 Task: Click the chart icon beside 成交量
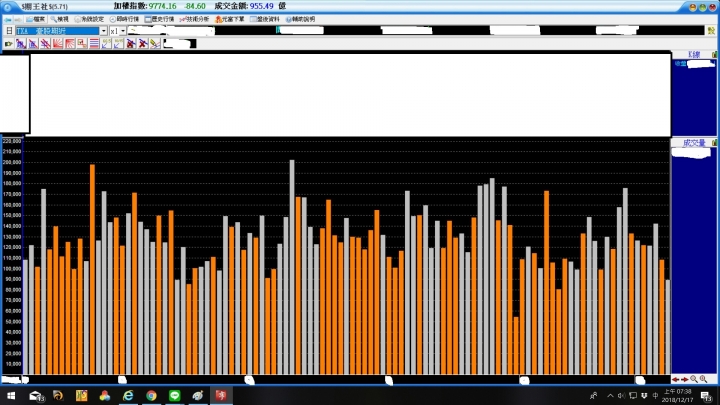[715, 143]
